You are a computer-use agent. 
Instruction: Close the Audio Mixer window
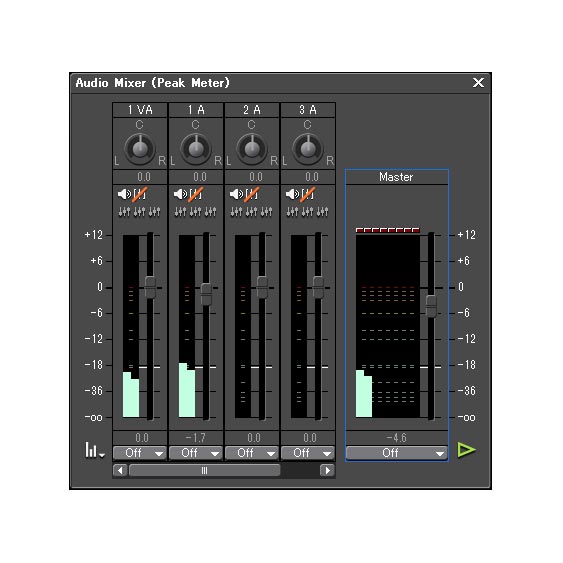coord(478,83)
